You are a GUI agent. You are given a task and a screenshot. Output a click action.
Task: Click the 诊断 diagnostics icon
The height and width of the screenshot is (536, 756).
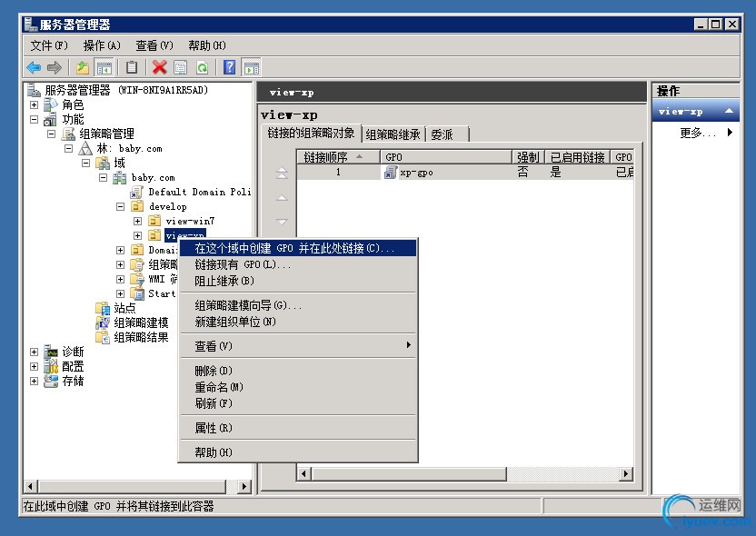click(51, 352)
